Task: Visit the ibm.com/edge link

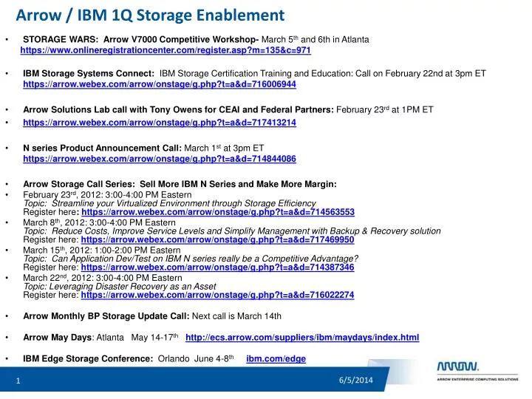Action: click(x=276, y=359)
